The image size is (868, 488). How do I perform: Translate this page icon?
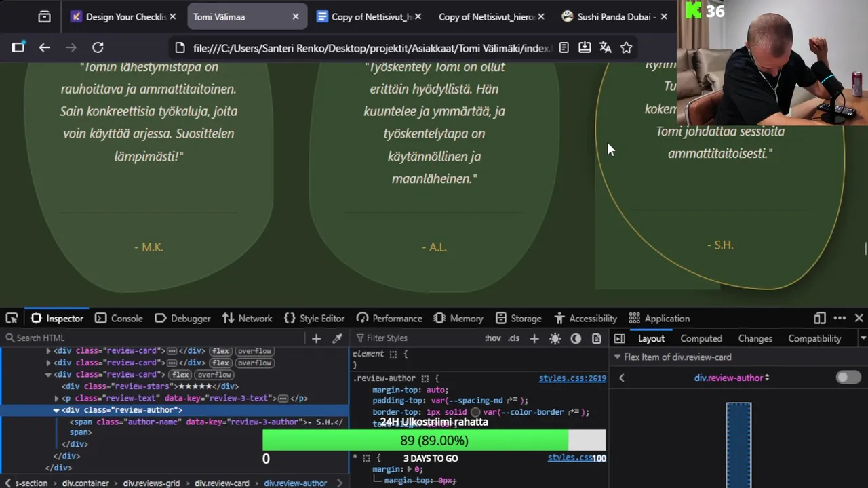[606, 47]
